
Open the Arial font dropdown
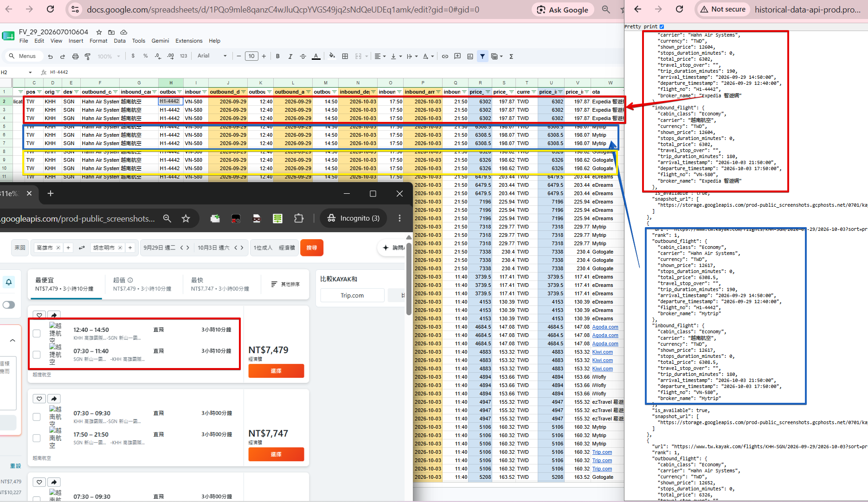click(x=212, y=56)
